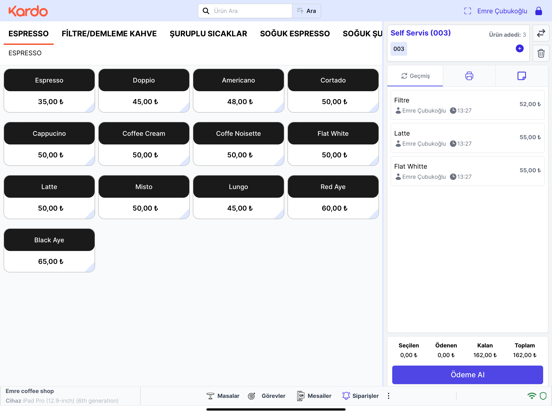Add Coffee Cream product

point(144,144)
